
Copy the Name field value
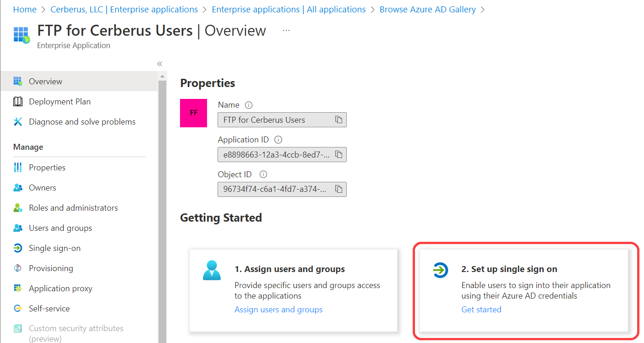[x=338, y=120]
